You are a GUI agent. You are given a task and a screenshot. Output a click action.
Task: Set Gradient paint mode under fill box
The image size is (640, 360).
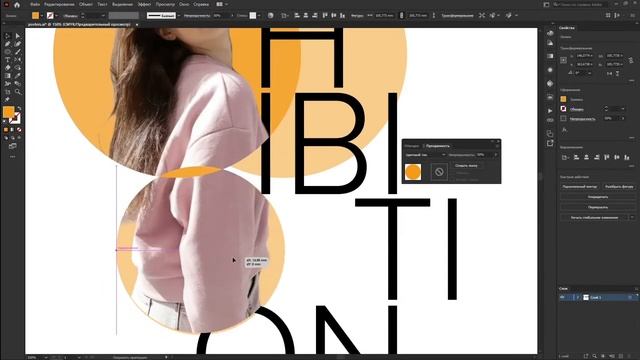click(12, 130)
